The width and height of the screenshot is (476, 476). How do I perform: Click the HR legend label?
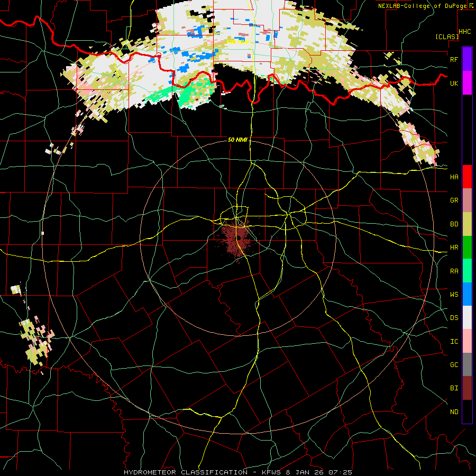point(454,248)
